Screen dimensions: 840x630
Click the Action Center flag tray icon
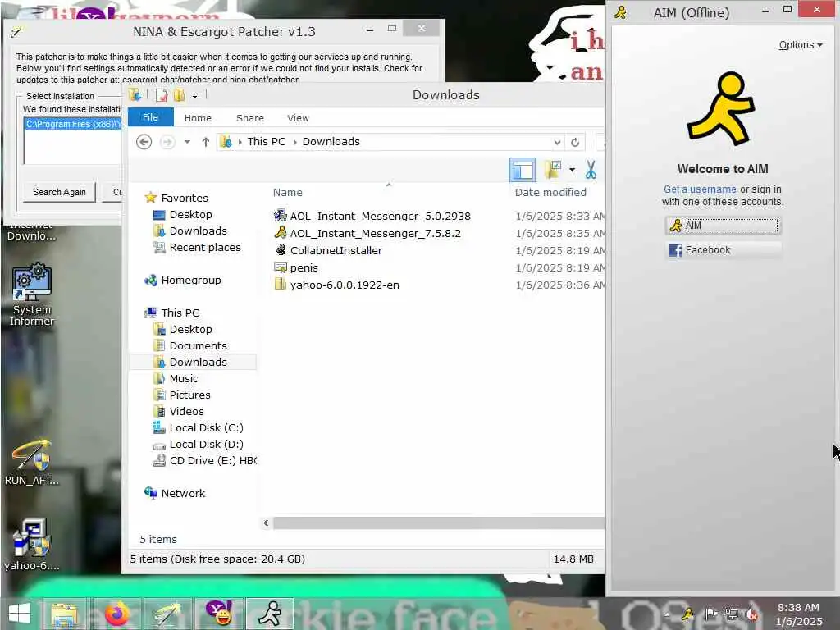pos(711,614)
